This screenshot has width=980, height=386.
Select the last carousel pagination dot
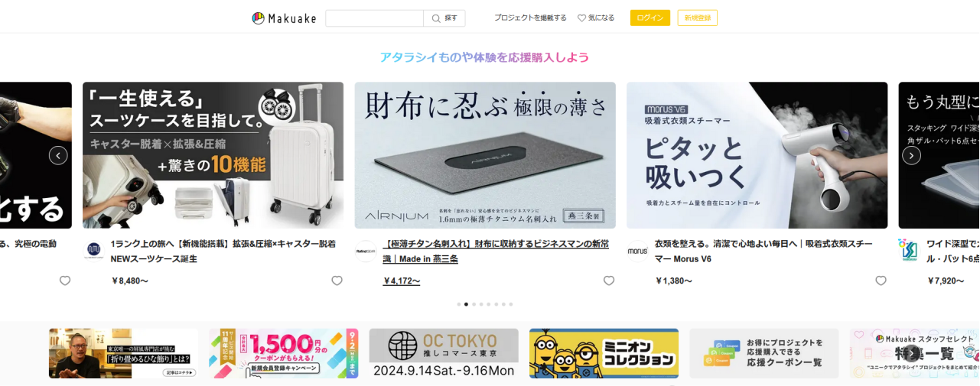point(511,304)
